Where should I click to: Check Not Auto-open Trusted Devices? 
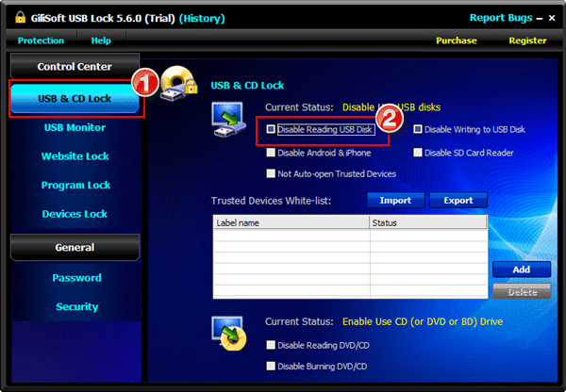click(x=271, y=173)
